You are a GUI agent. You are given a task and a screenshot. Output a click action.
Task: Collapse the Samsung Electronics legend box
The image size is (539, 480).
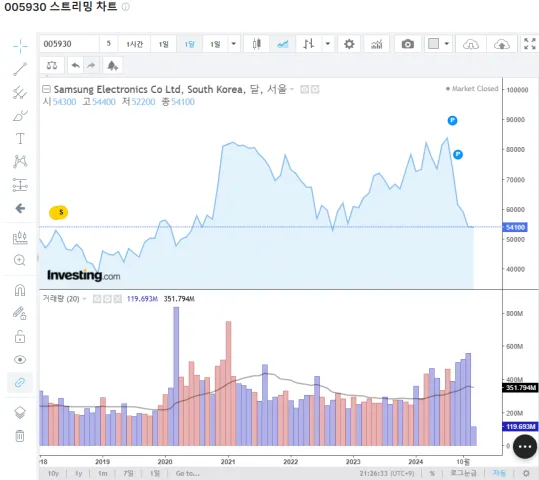(x=46, y=89)
